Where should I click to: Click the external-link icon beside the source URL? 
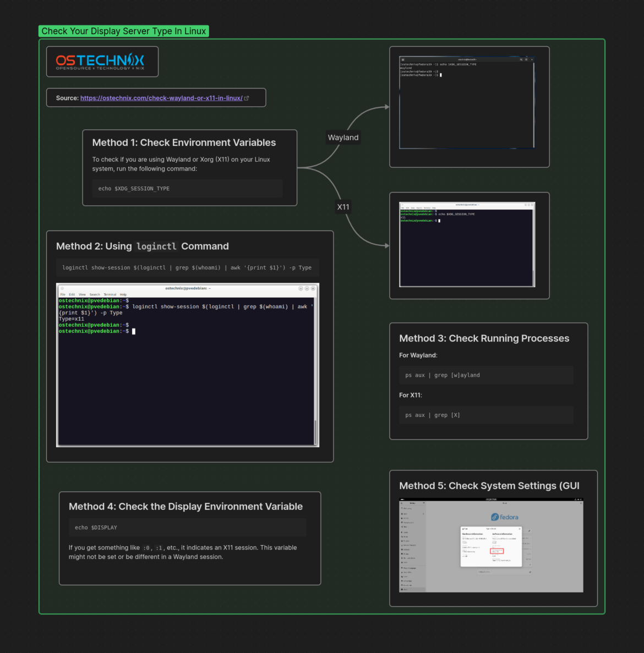247,97
